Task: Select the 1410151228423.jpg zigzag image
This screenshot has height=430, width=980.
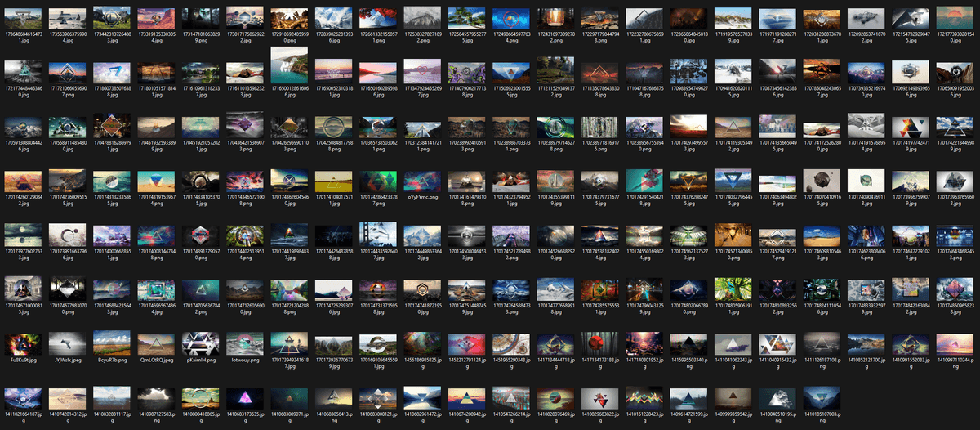Action: click(x=640, y=398)
